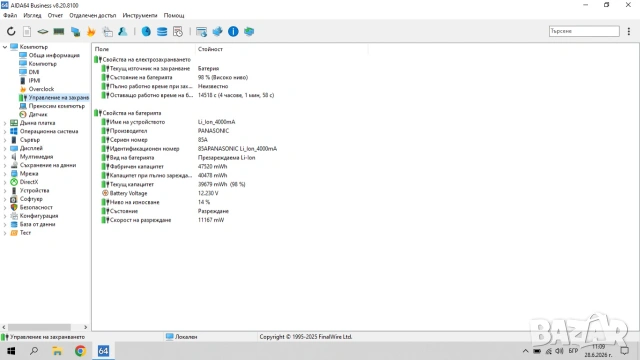Click the tree scrollbar right arrow
The image size is (640, 360).
point(85,327)
